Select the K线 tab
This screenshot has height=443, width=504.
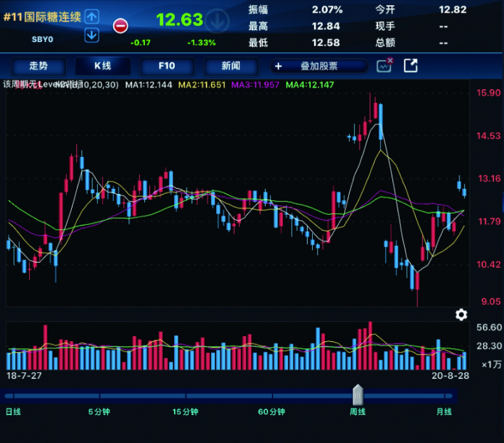103,66
